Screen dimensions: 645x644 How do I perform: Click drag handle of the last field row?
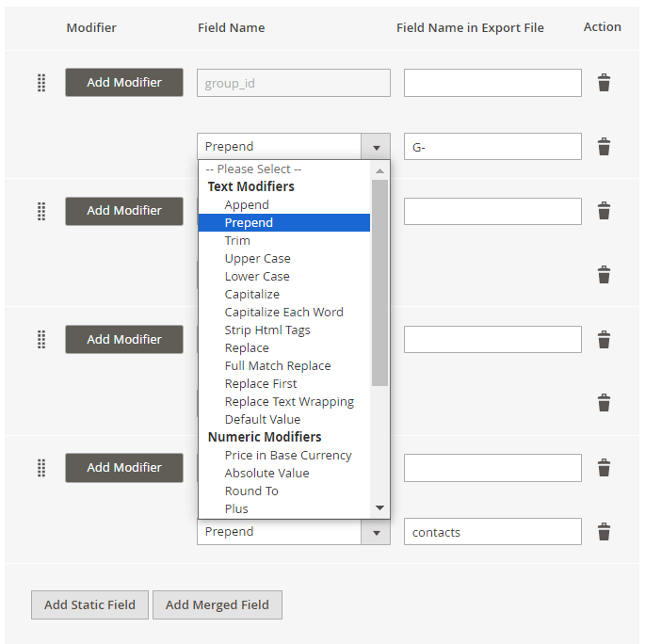point(41,468)
